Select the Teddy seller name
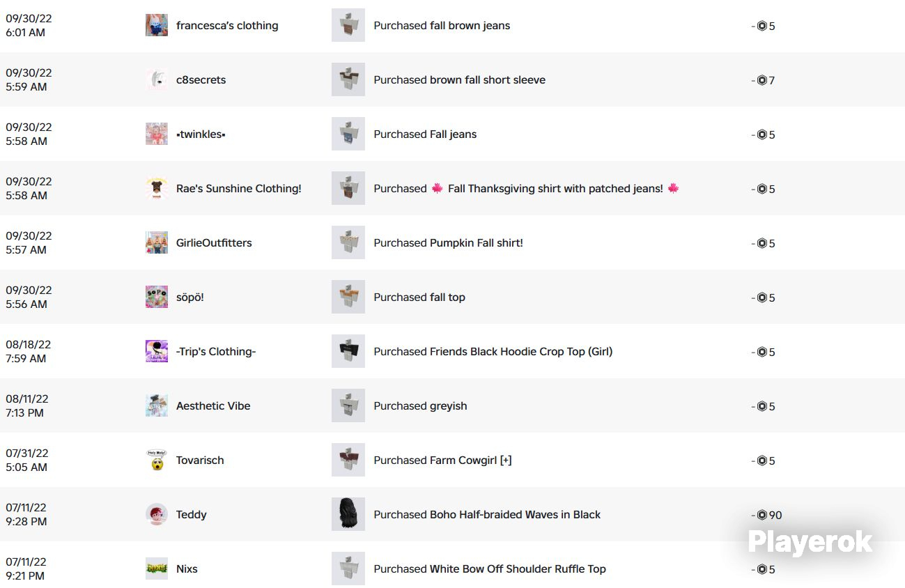This screenshot has width=905, height=588. pyautogui.click(x=192, y=514)
